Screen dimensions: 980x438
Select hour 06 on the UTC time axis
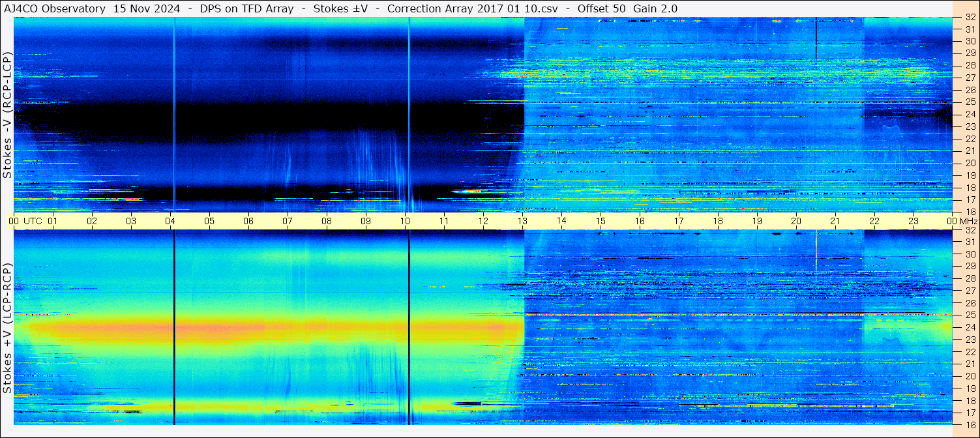[248, 221]
